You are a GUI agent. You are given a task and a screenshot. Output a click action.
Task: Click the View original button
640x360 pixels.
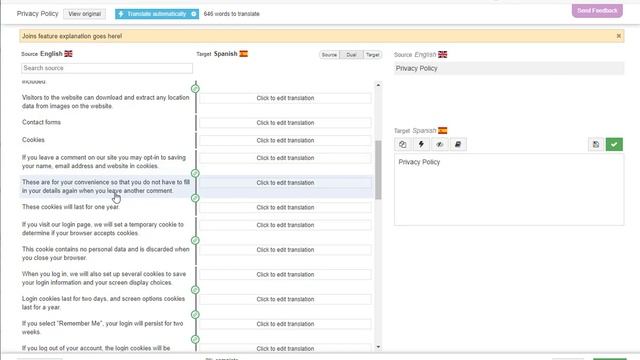click(84, 14)
